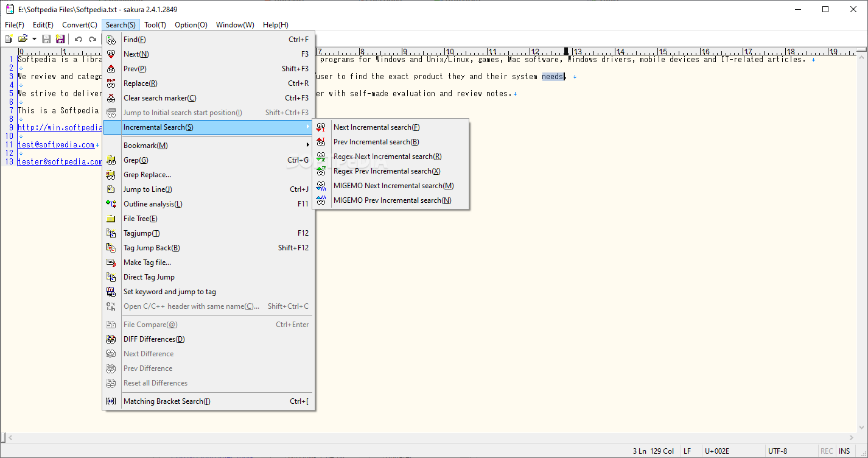
Task: Click the Undo toolbar icon
Action: click(79, 39)
